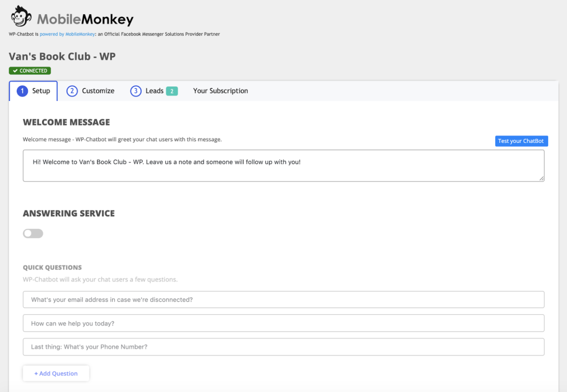The width and height of the screenshot is (567, 392).
Task: Open the Your Subscription tab
Action: click(220, 91)
